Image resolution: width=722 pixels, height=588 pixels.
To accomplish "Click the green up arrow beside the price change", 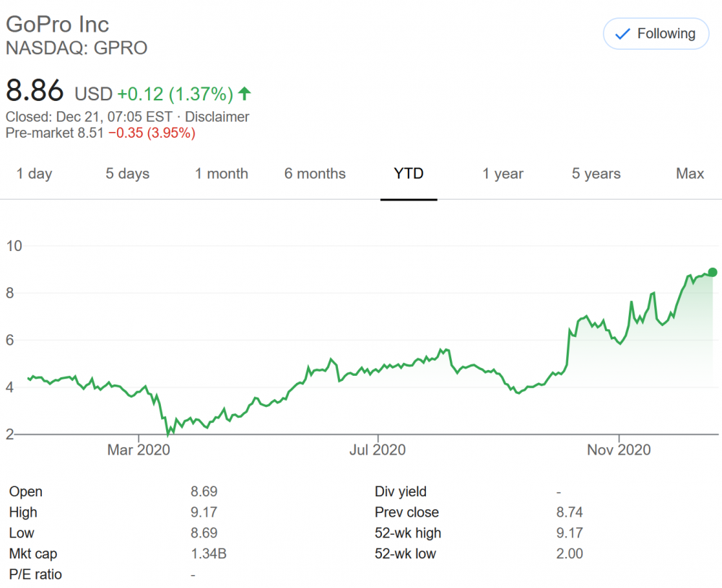I will pos(245,94).
